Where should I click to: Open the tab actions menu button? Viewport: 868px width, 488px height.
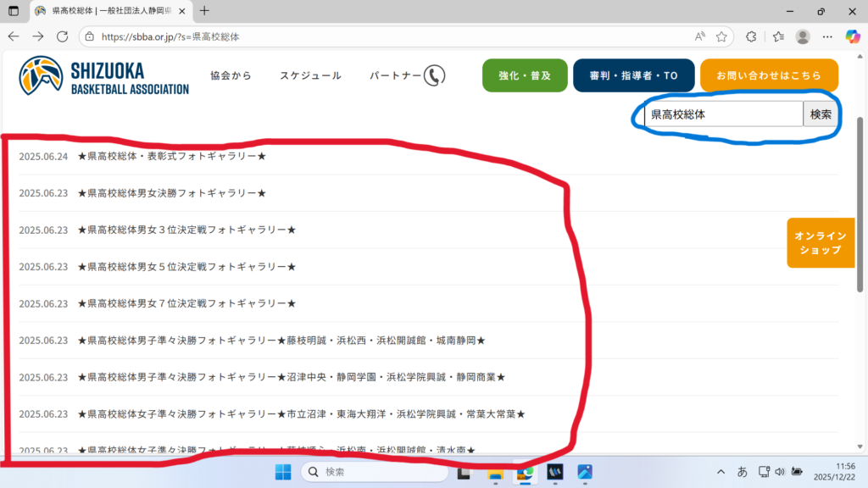coord(14,11)
